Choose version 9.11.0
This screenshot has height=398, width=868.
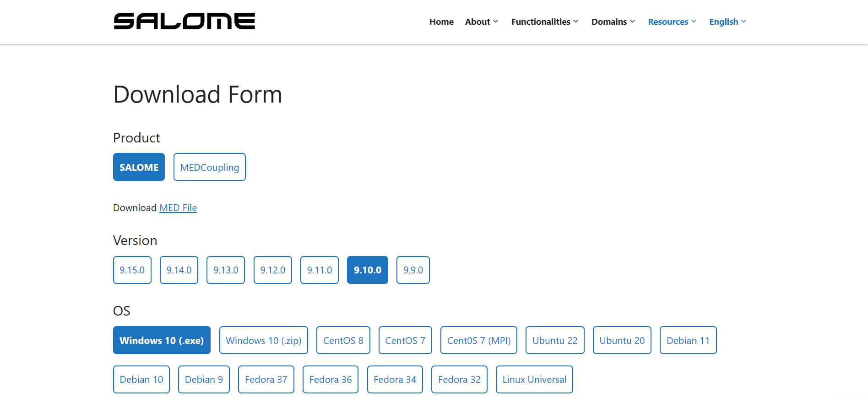click(320, 270)
